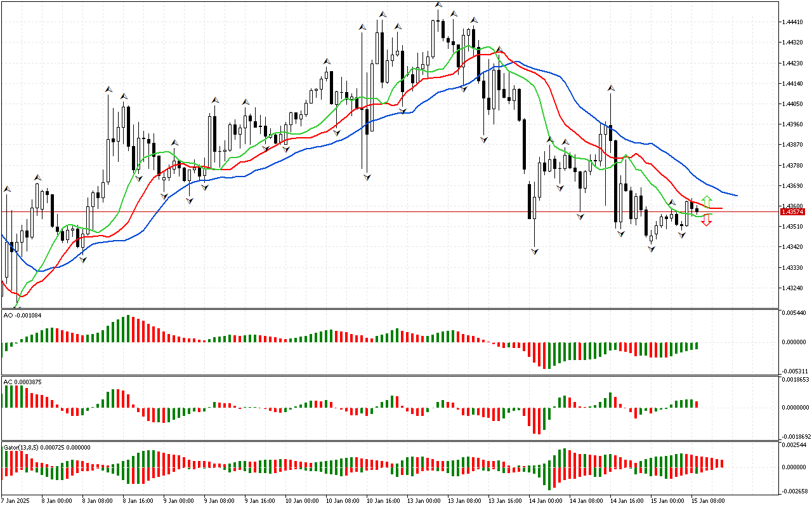
Task: Click the red current price tag 1.43574
Action: pyautogui.click(x=792, y=211)
